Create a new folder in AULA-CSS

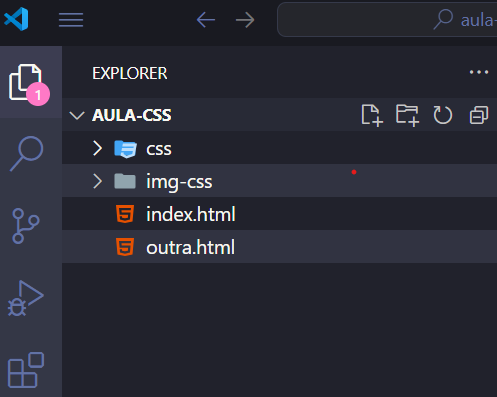407,115
